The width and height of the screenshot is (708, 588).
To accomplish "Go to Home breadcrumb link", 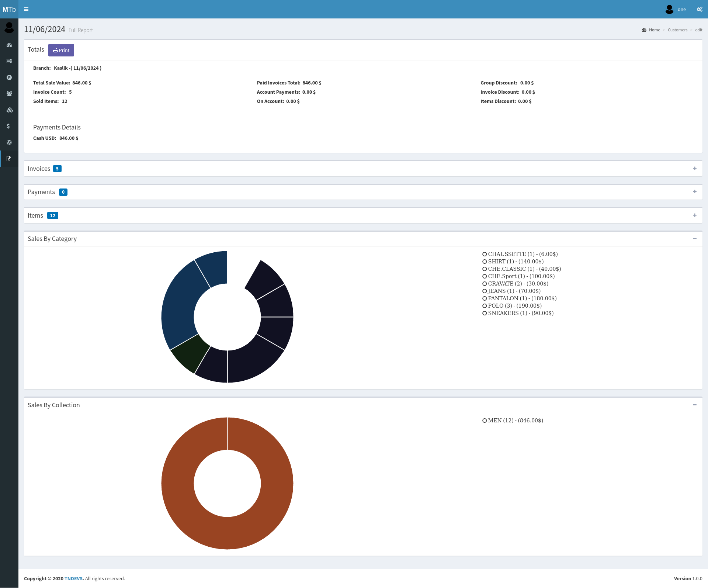I will click(x=655, y=30).
